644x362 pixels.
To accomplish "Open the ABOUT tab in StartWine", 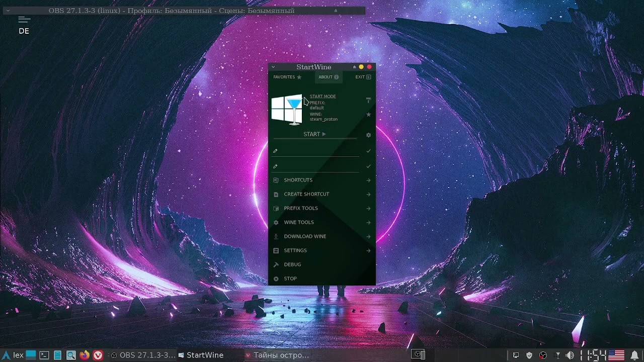I will pyautogui.click(x=329, y=77).
